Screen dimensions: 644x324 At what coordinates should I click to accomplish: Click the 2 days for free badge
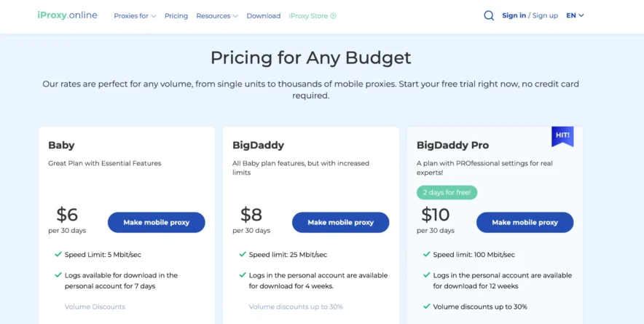[x=447, y=193]
